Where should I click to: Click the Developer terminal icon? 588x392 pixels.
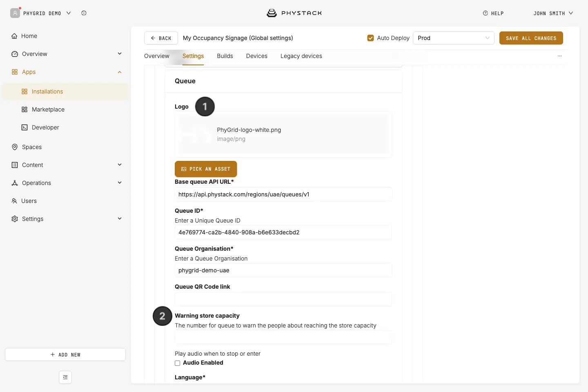24,127
